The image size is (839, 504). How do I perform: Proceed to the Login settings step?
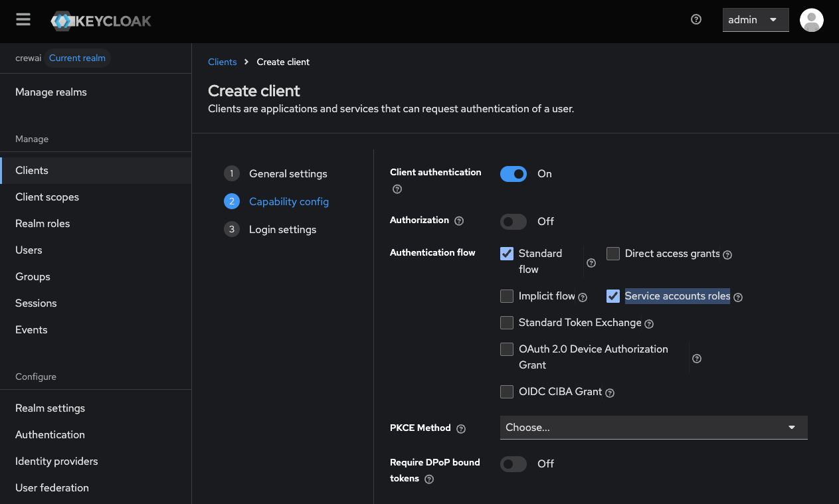(283, 229)
